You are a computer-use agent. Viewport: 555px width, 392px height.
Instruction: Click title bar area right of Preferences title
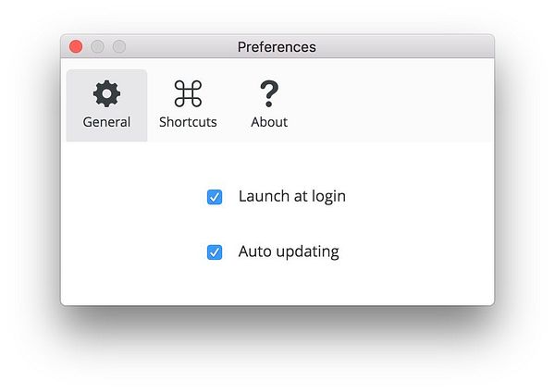coord(407,46)
